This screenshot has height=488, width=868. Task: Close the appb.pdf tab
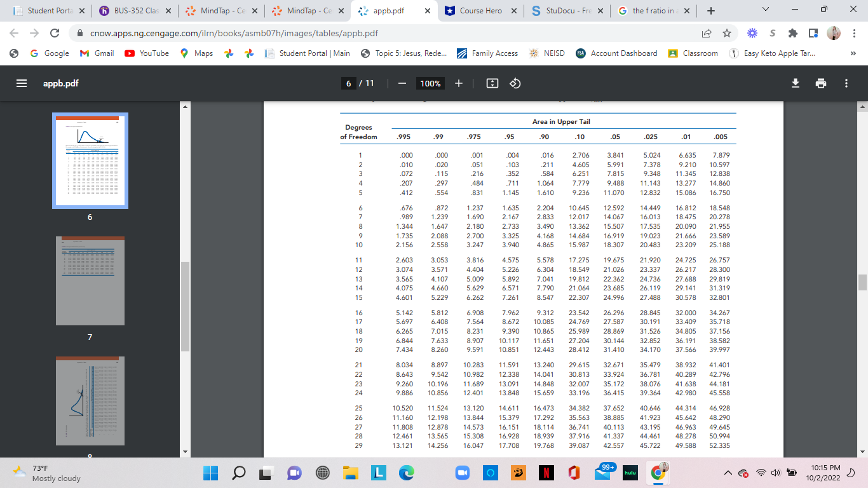coord(427,11)
